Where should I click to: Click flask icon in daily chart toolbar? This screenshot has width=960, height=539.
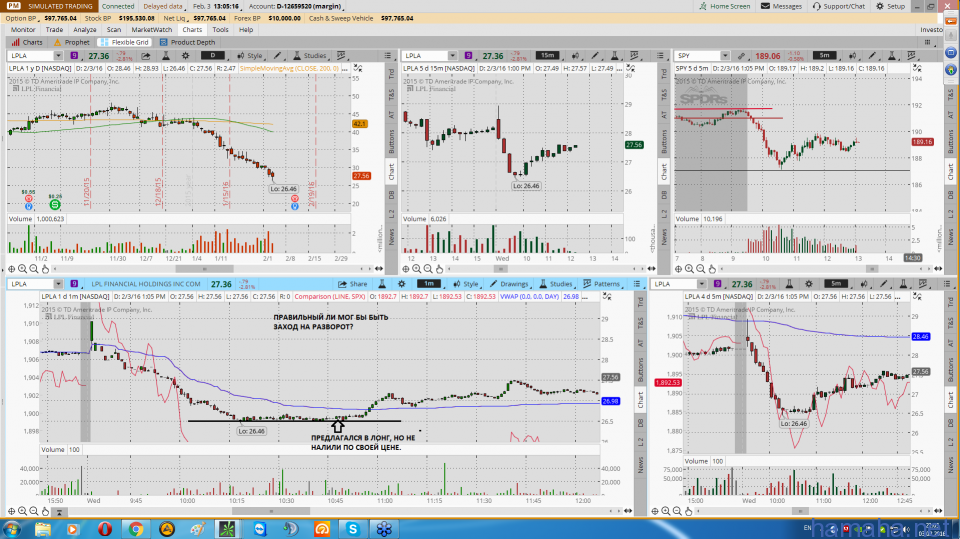165,56
